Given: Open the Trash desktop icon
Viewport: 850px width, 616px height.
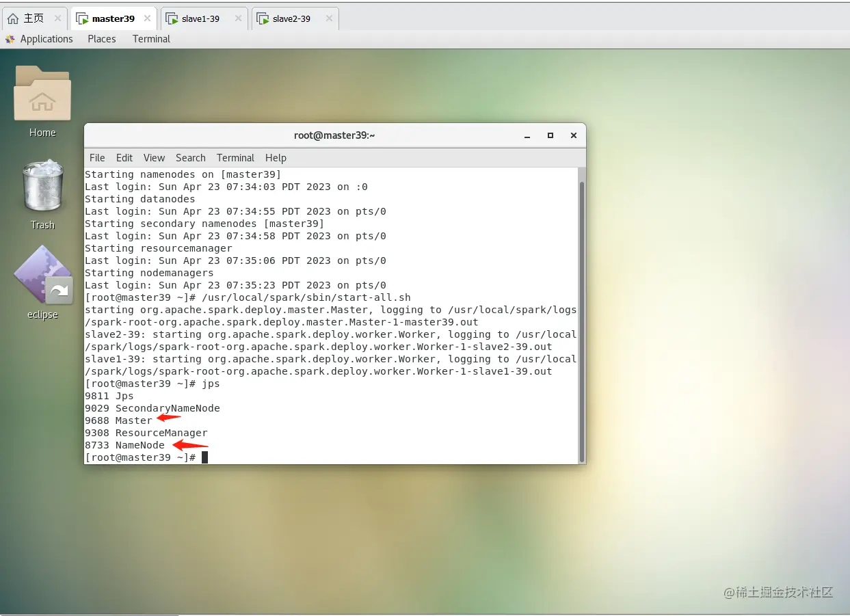Looking at the screenshot, I should click(42, 185).
